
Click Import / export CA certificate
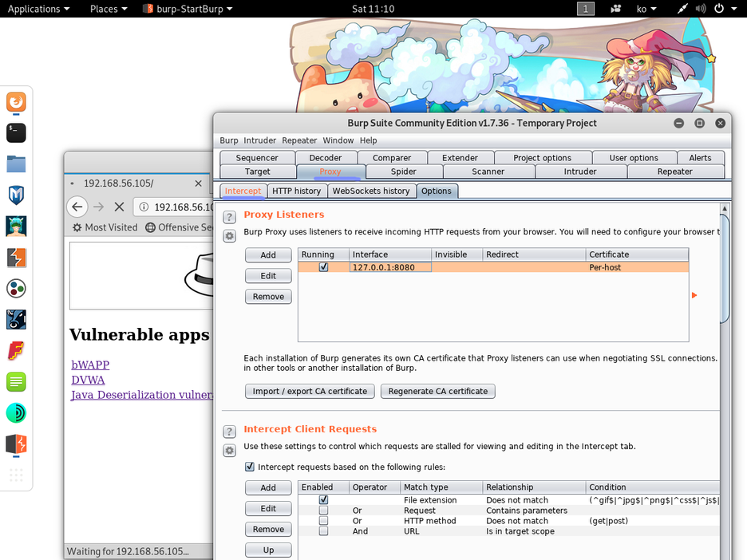coord(310,391)
